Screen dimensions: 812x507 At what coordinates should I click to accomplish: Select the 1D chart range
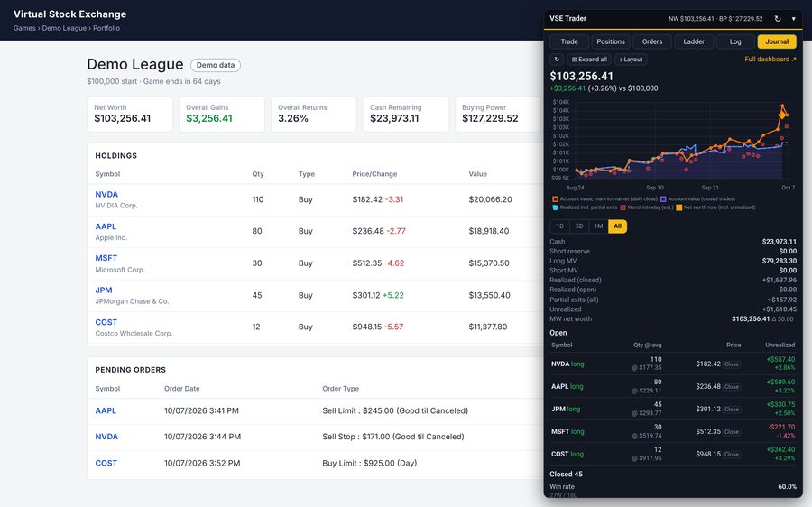[559, 226]
